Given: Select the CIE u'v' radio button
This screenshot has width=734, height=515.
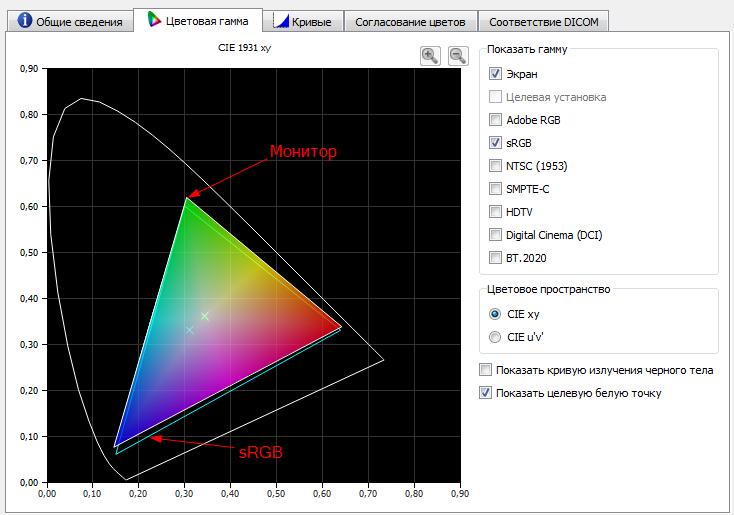Looking at the screenshot, I should 495,337.
